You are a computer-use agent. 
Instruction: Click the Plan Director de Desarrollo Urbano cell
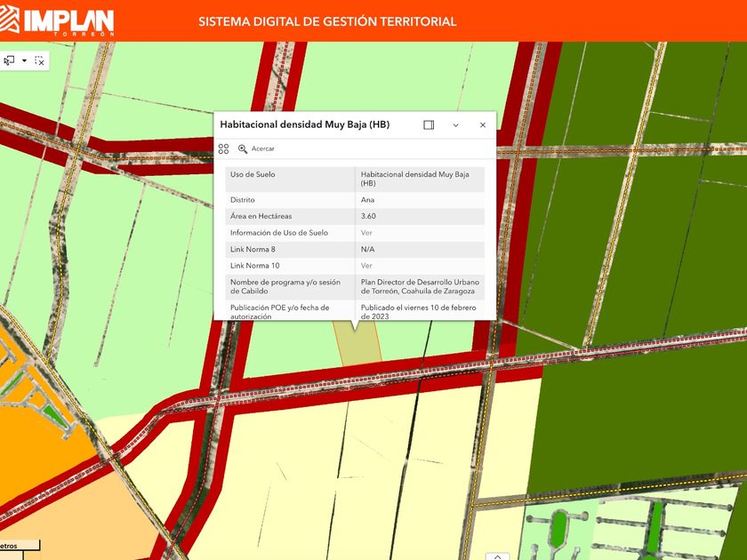point(418,287)
